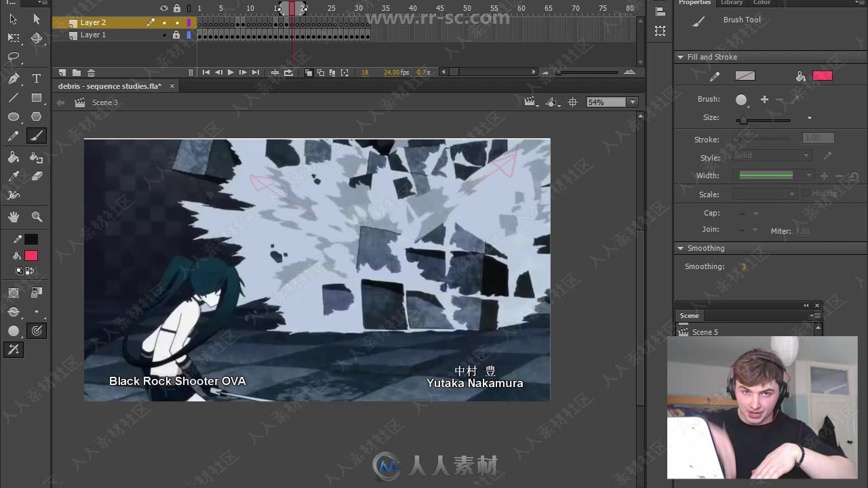Select the Selection (arrow) tool
Image resolution: width=868 pixels, height=488 pixels.
tap(14, 19)
